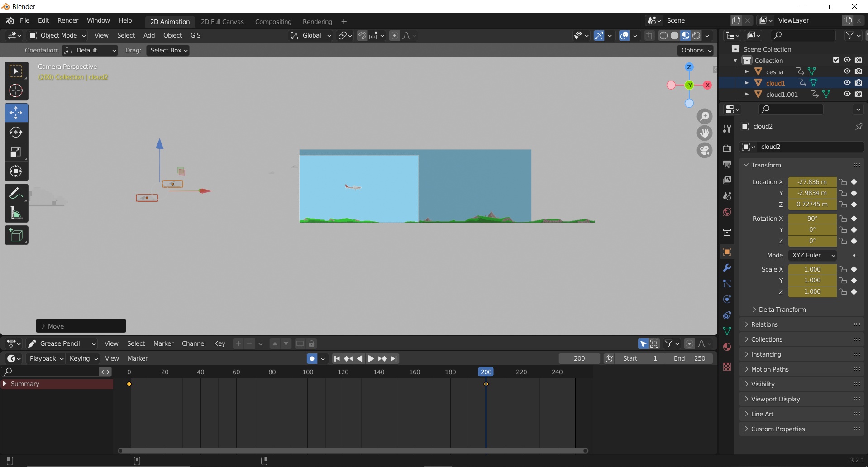Image resolution: width=868 pixels, height=467 pixels.
Task: Pin the cloud2 properties panel
Action: click(858, 126)
